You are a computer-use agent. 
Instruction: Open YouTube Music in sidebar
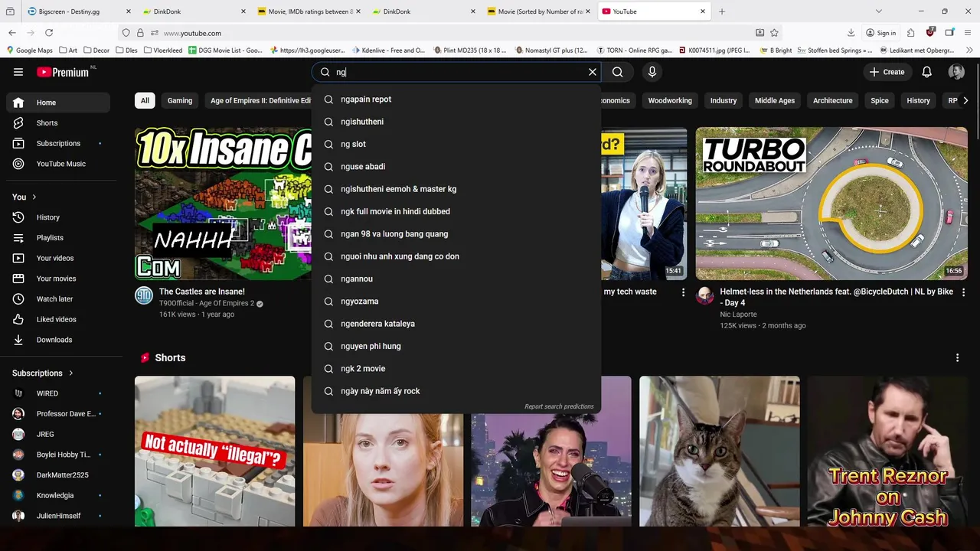pos(58,164)
